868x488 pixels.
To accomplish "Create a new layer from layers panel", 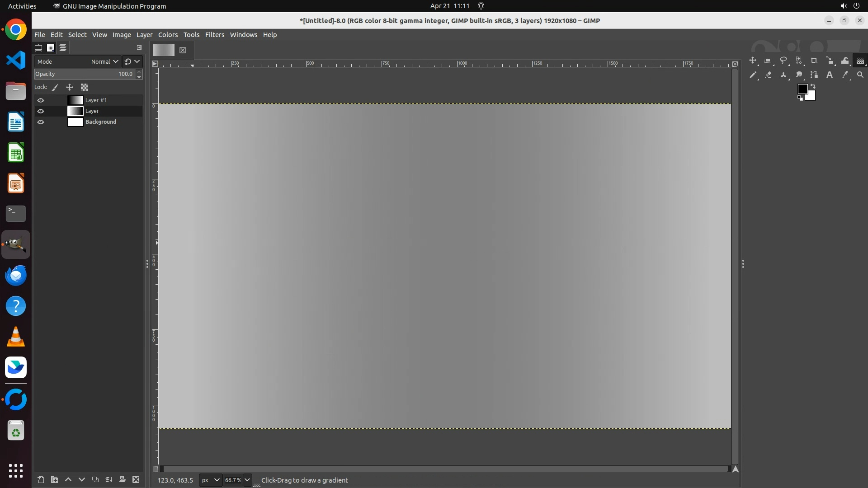I will (x=41, y=479).
